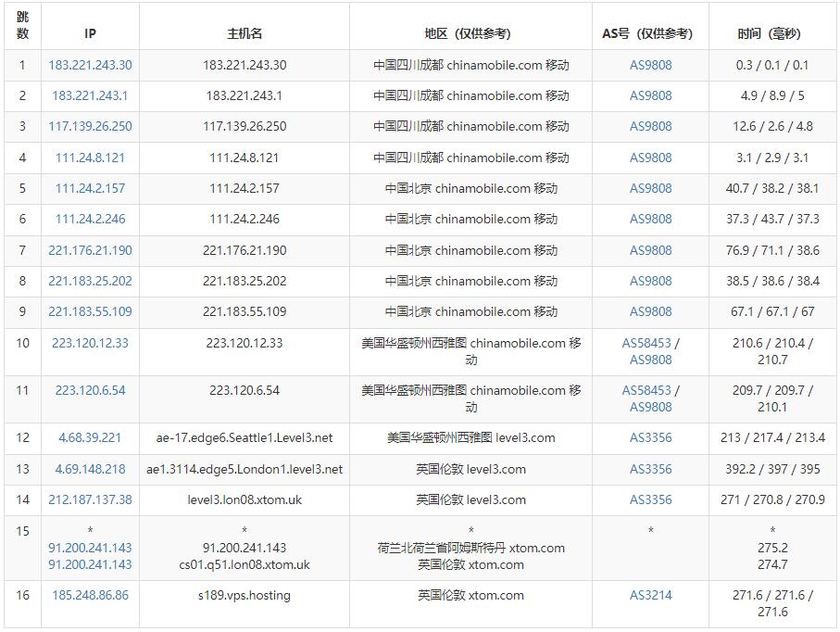Click AS3356 link in hop 12 row
This screenshot has height=632, width=840.
point(650,437)
